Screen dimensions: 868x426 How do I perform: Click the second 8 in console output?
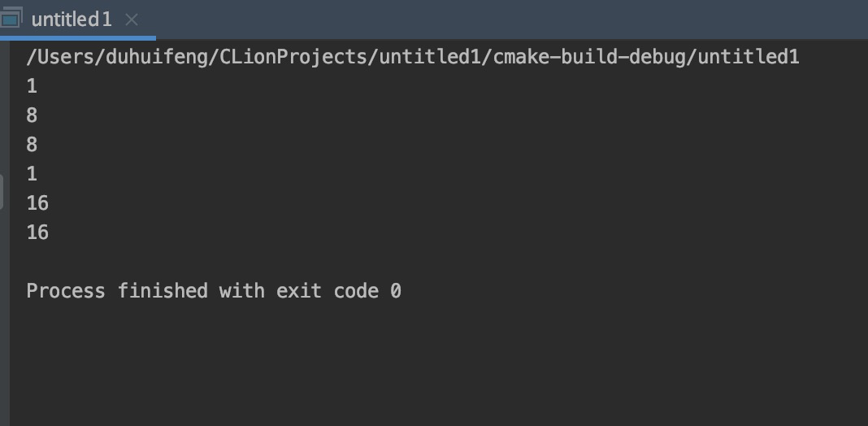[x=32, y=145]
